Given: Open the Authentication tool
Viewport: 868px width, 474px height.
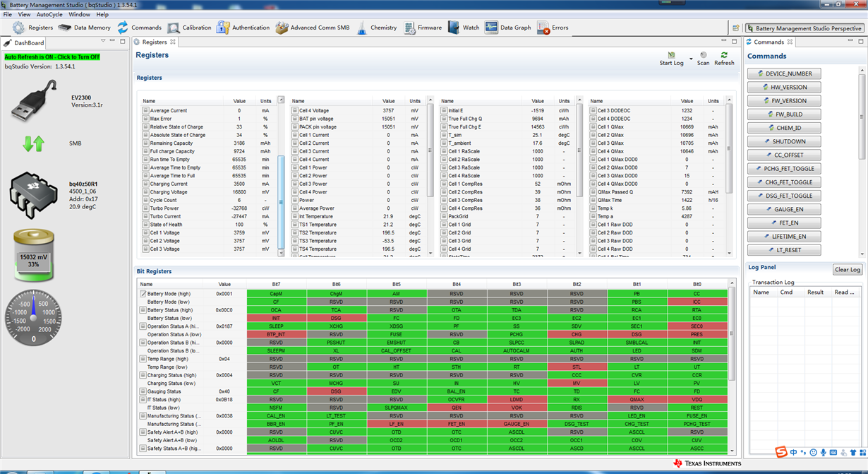Looking at the screenshot, I should point(243,28).
